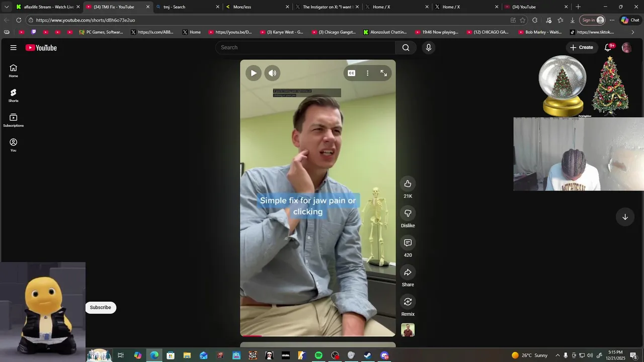The height and width of the screenshot is (362, 644).
Task: Open the 26°C Sunny weather widget
Action: pos(529,355)
